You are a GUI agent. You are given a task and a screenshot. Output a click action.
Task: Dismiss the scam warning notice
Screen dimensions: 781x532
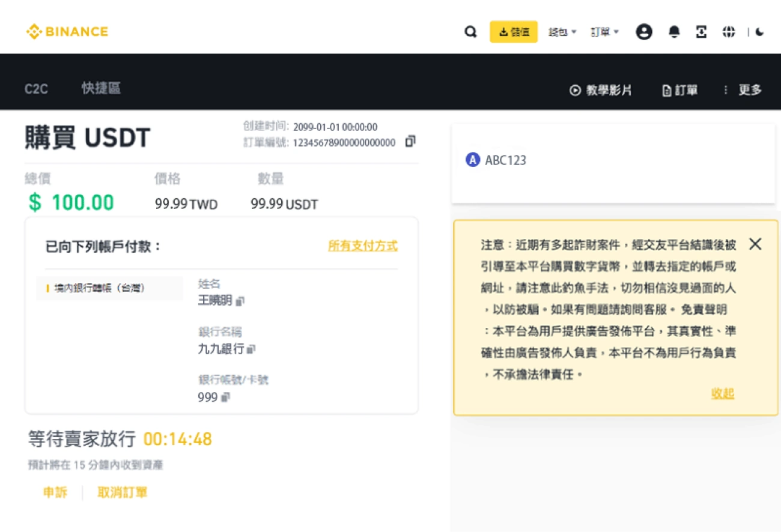pos(755,244)
